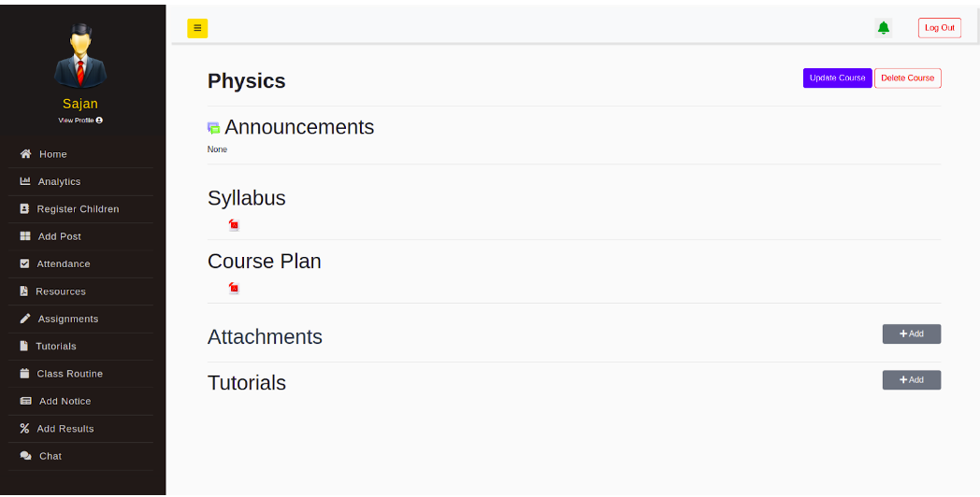Image resolution: width=980 pixels, height=497 pixels.
Task: Click the Attendance checkmark icon
Action: tap(25, 264)
